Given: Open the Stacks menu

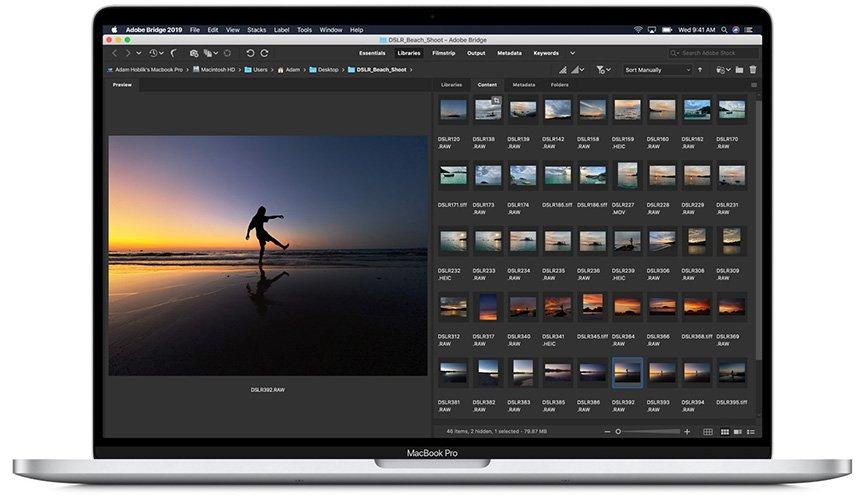Looking at the screenshot, I should point(256,30).
